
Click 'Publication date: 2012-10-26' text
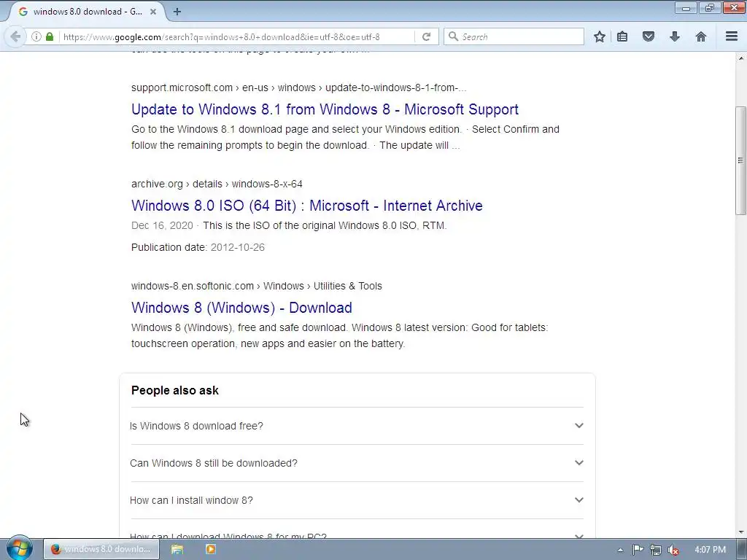[x=198, y=247]
